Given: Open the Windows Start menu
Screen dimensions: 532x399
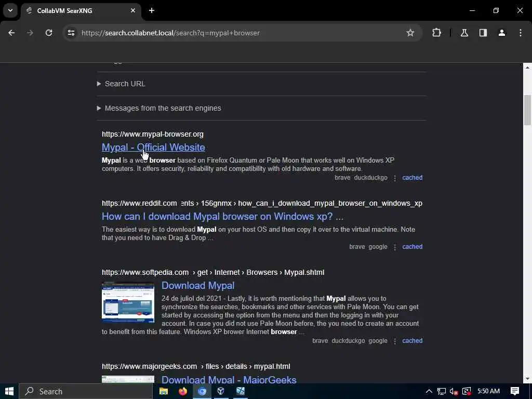Looking at the screenshot, I should click(9, 391).
